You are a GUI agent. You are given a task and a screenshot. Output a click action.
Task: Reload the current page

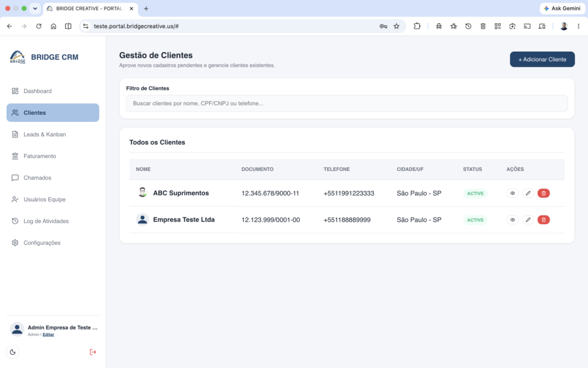click(38, 26)
